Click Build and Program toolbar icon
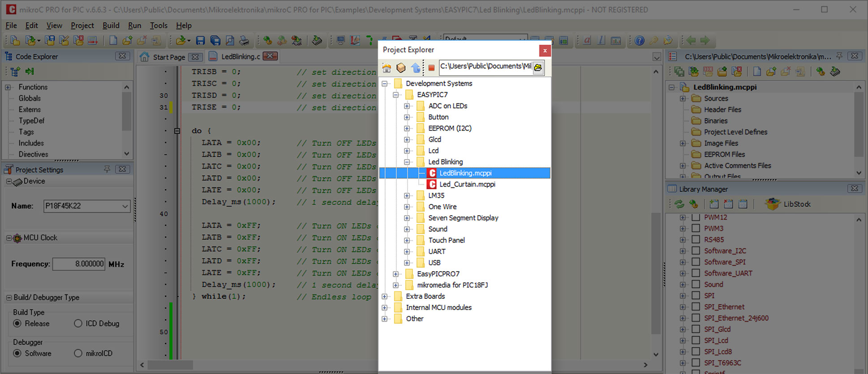This screenshot has height=374, width=868. coord(296,41)
